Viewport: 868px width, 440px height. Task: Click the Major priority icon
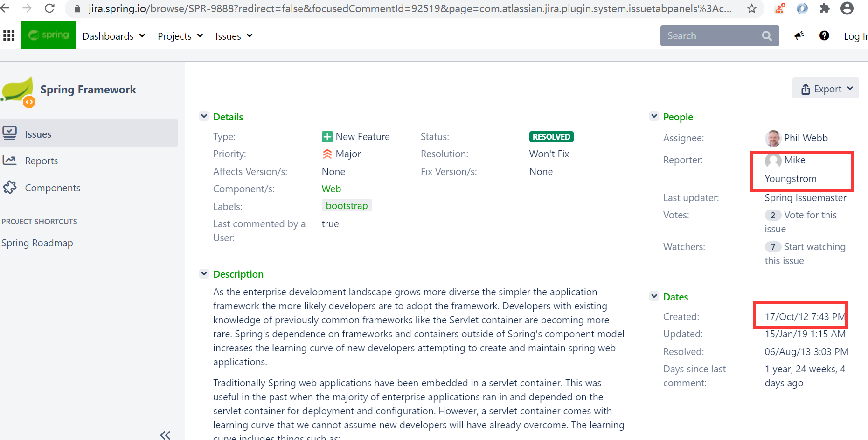coord(327,154)
